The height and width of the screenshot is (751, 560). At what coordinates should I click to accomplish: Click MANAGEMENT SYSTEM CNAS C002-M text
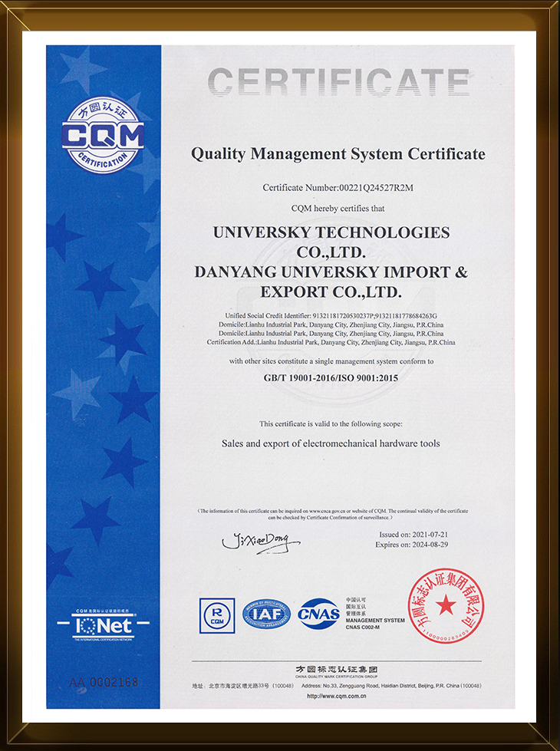pyautogui.click(x=375, y=623)
